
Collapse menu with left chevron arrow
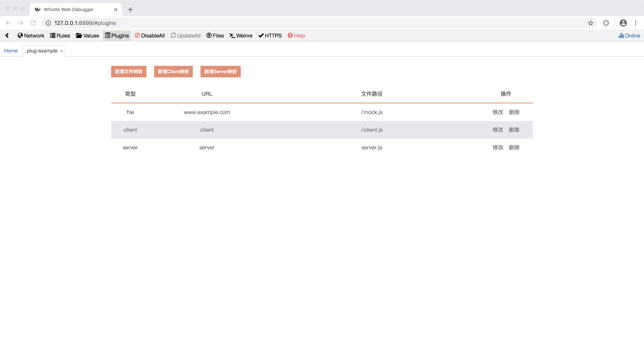pyautogui.click(x=7, y=36)
